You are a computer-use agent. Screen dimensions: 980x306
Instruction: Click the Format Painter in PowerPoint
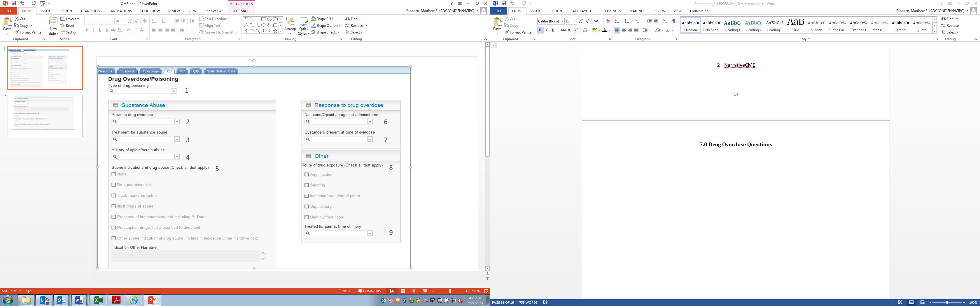click(x=29, y=32)
